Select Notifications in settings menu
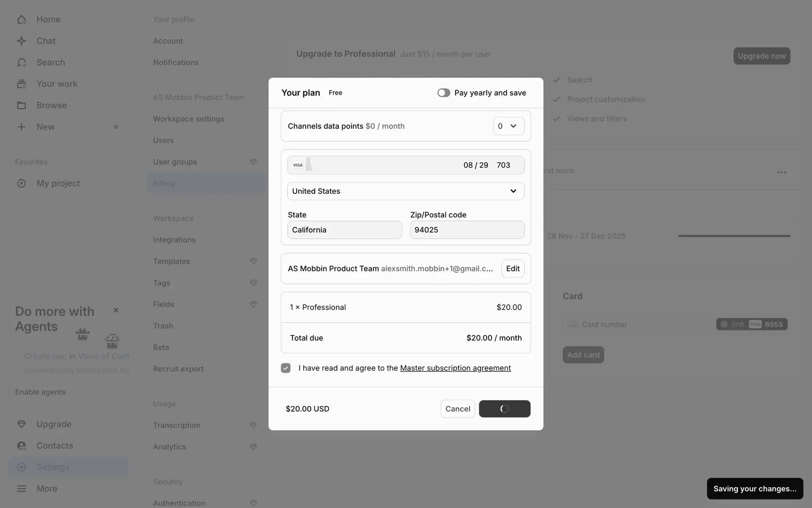The width and height of the screenshot is (812, 508). [176, 63]
